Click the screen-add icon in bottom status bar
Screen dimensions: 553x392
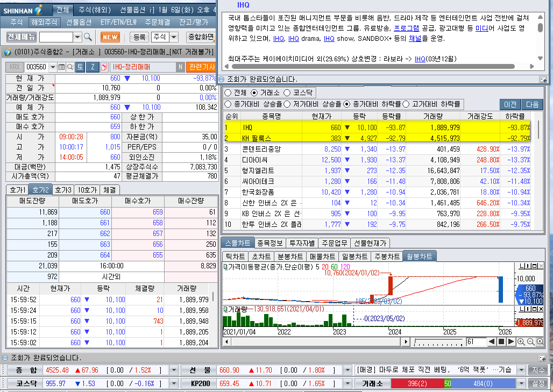point(542,358)
